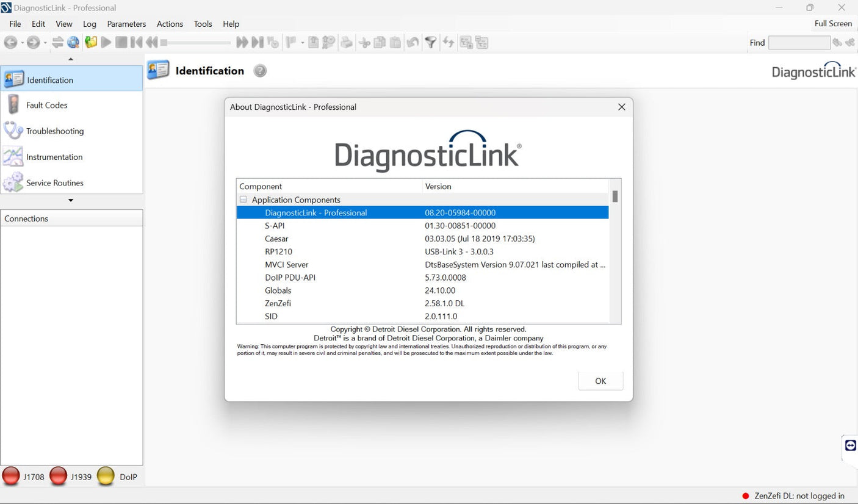Screen dimensions: 858x504
Task: Select the Instrumentation panel
Action: 54,157
